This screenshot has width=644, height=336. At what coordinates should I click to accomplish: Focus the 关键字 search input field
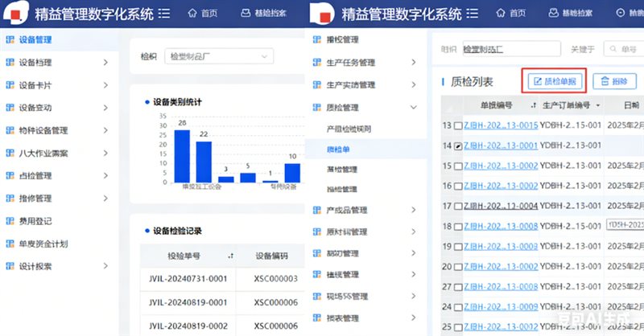tap(623, 49)
